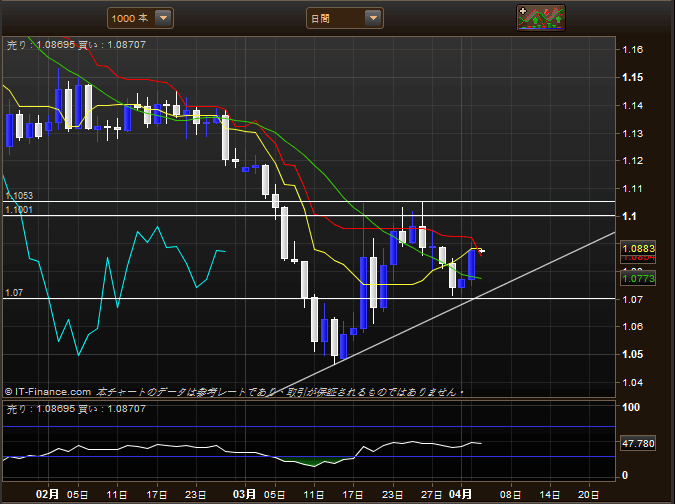The image size is (675, 504).
Task: Click the 1.16 price axis label
Action: 632,49
